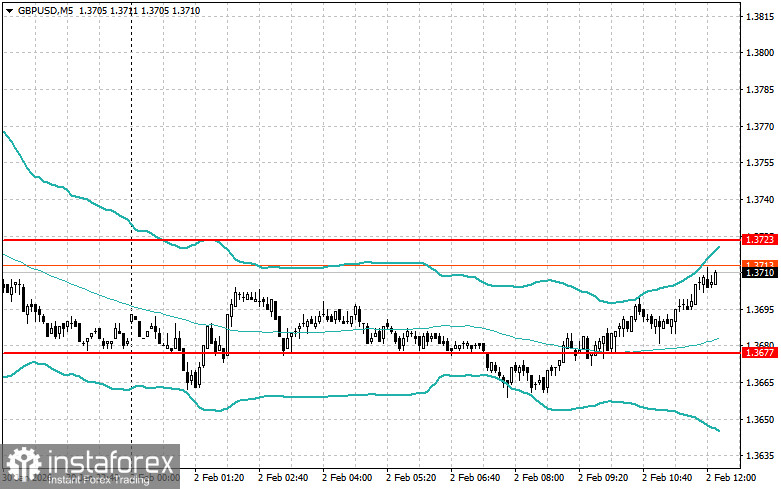Screen dimensions: 781x489
Task: Click the 2 Feb 06:40 time label
Action: [475, 478]
